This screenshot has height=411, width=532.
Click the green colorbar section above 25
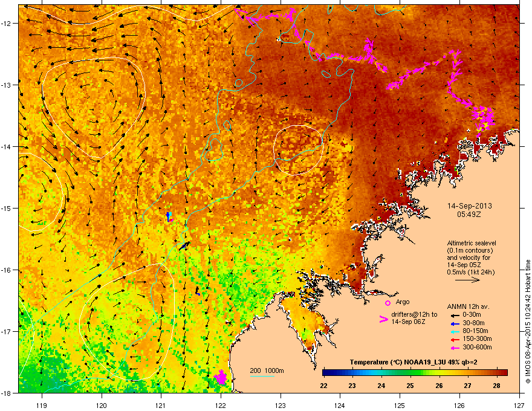point(410,373)
